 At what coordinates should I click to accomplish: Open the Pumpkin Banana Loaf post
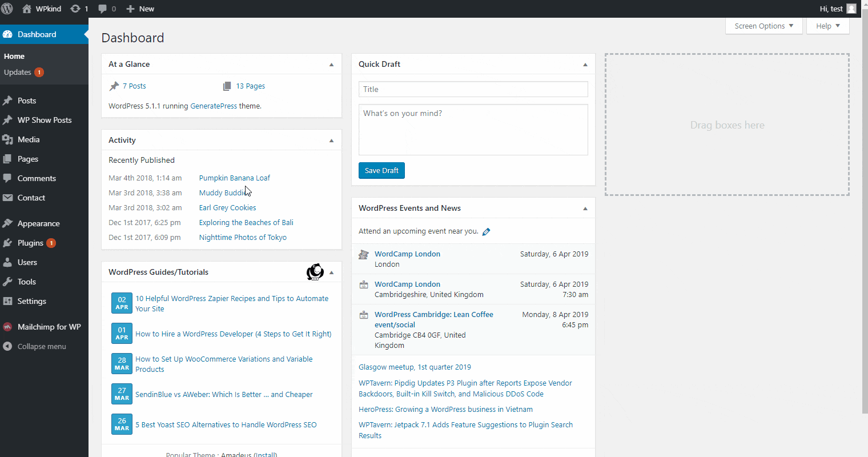coord(235,178)
